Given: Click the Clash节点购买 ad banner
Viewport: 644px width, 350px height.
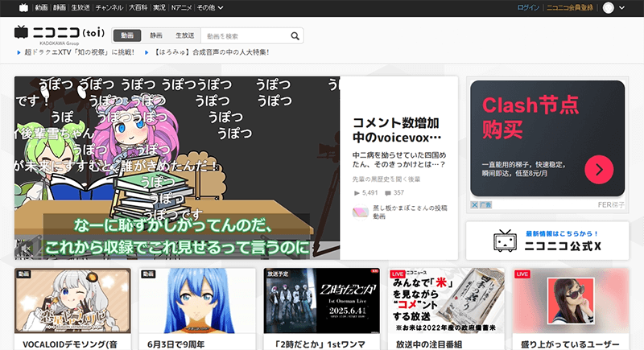Looking at the screenshot, I should (547, 138).
